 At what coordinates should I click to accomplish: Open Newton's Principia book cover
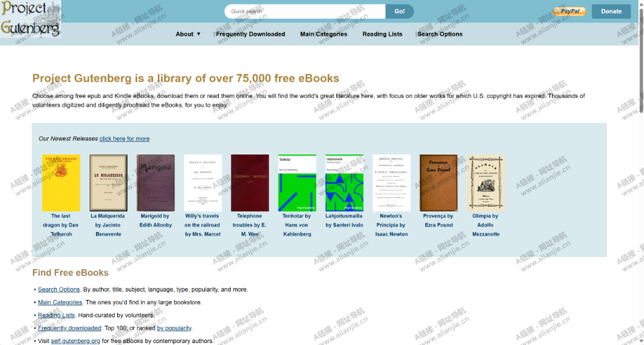click(x=392, y=183)
